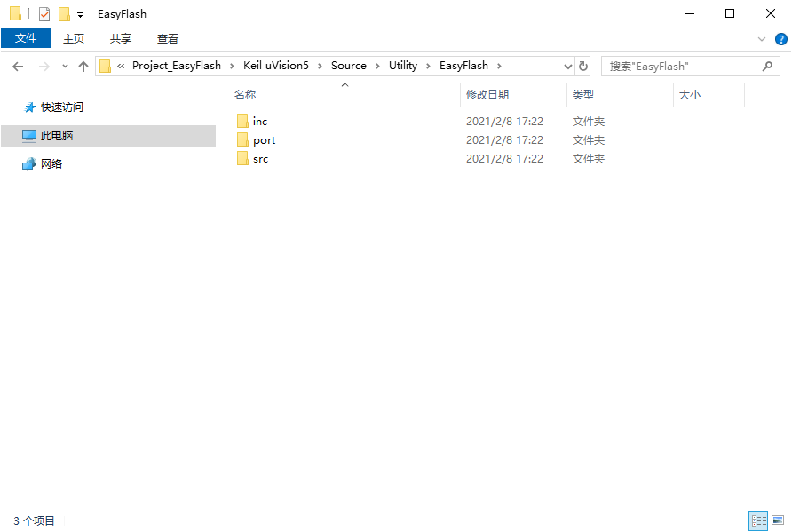
Task: Select 快速访问 in navigation pane
Action: click(x=61, y=107)
